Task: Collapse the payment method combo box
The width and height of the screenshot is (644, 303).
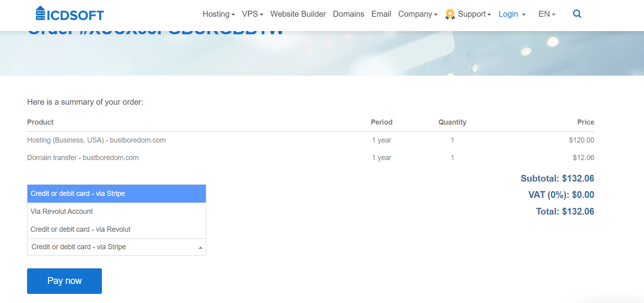Action: tap(117, 247)
